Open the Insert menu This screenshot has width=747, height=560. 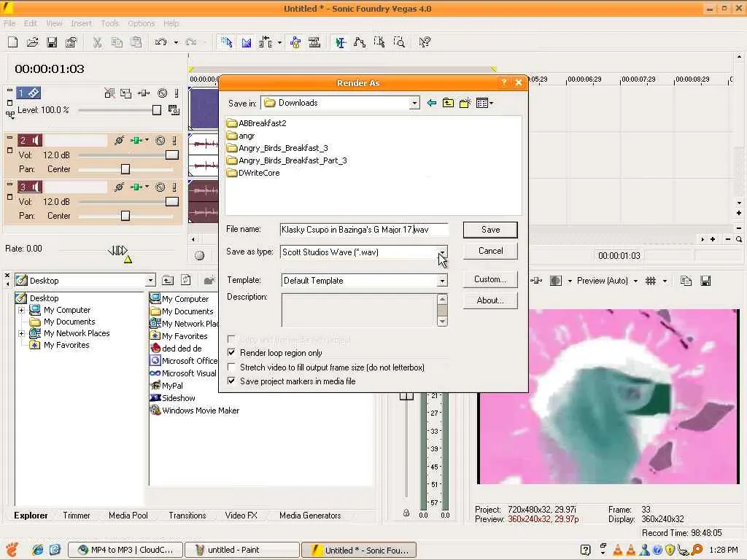[82, 23]
